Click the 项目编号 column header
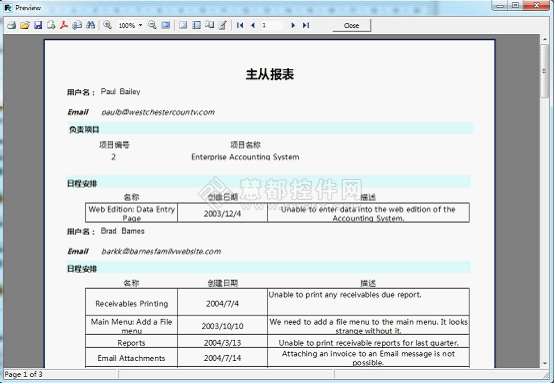 [x=114, y=145]
